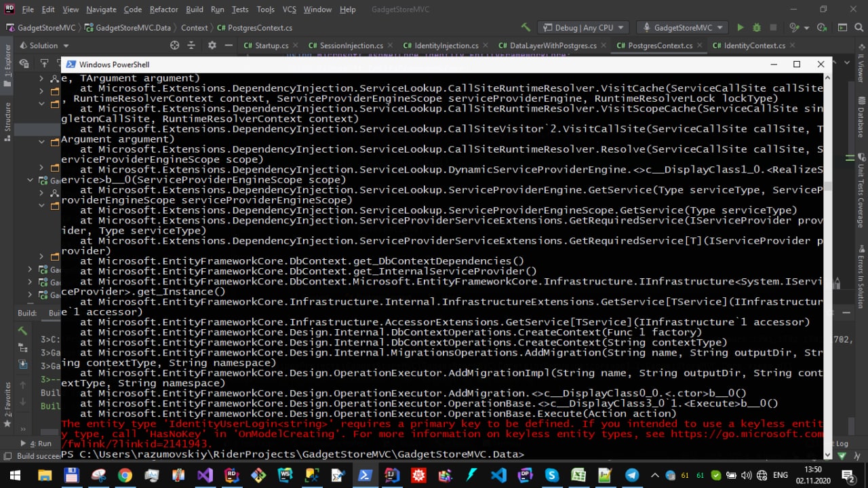This screenshot has width=868, height=488.
Task: Click the PowerShell scrollbar down arrow
Action: click(827, 455)
